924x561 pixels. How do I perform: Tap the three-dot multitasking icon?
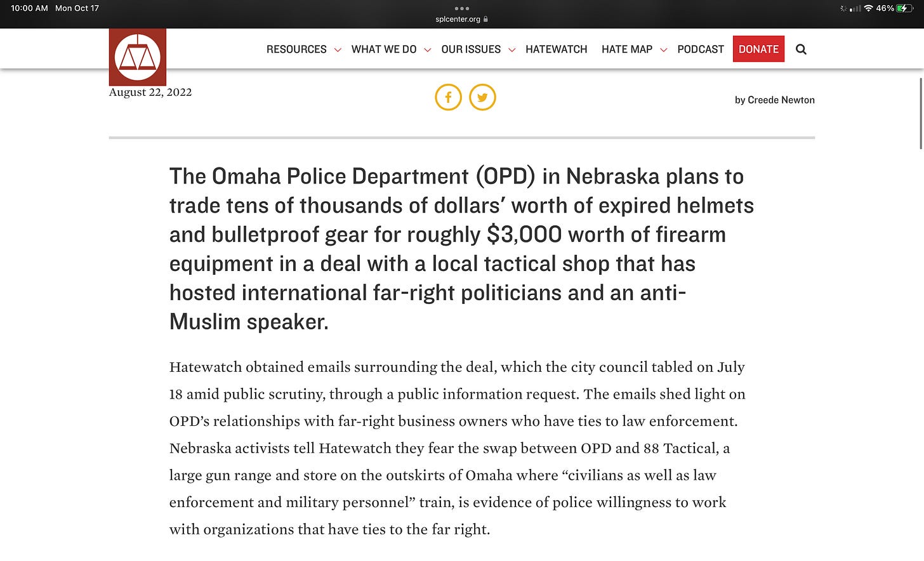462,8
